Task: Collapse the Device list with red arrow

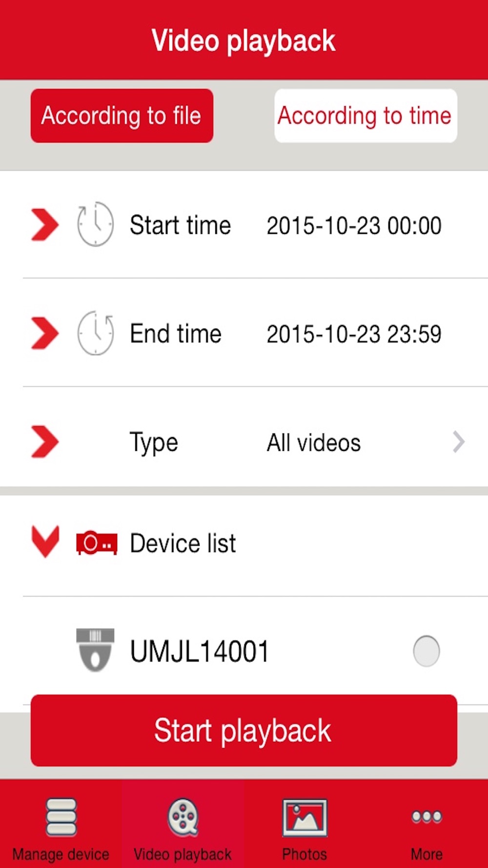Action: (x=45, y=542)
